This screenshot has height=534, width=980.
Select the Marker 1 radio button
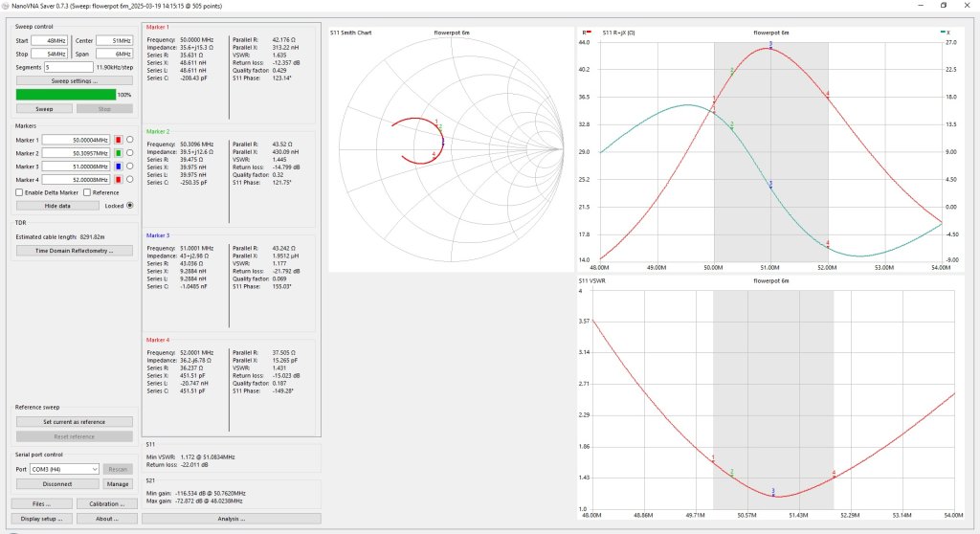[x=130, y=140]
